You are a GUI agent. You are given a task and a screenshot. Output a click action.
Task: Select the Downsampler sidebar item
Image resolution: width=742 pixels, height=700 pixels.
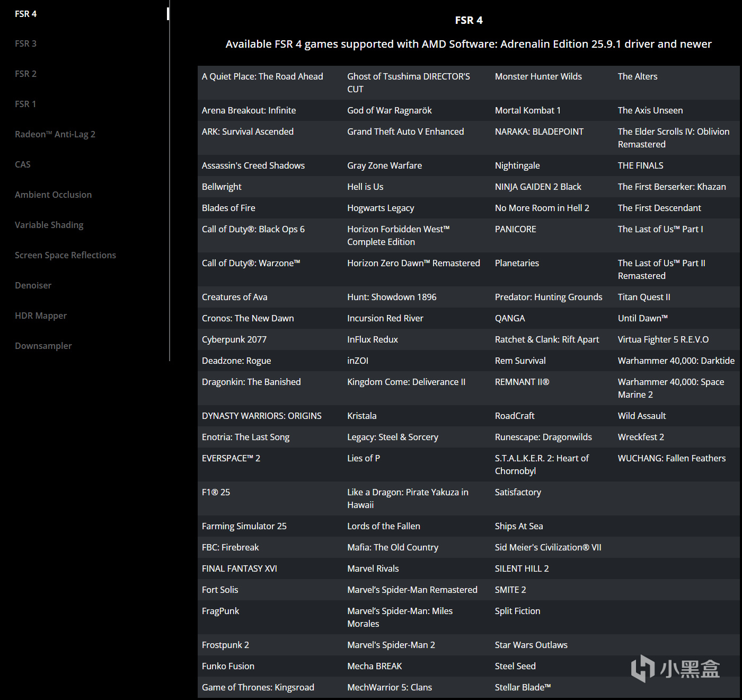tap(43, 346)
